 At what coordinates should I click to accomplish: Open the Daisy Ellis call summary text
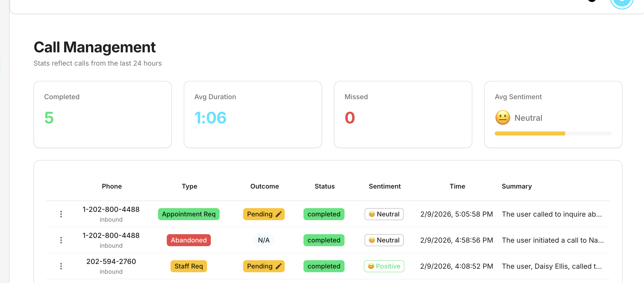[x=552, y=266]
